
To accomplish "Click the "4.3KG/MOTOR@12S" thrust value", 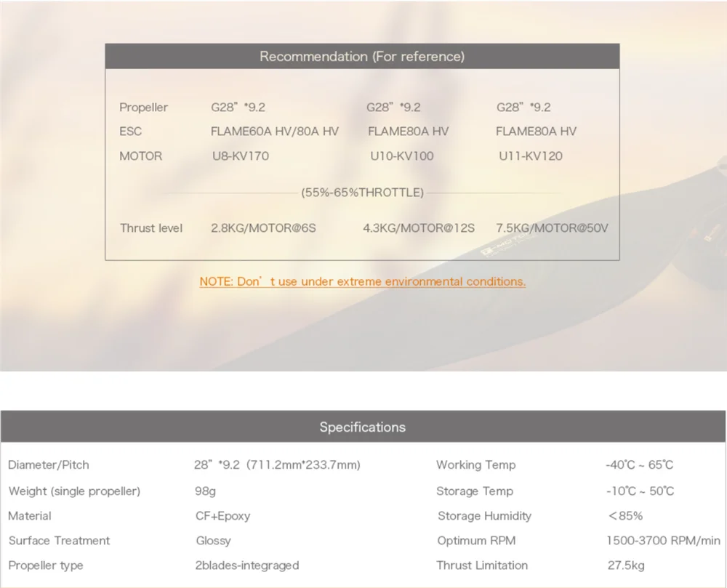I will [x=419, y=228].
